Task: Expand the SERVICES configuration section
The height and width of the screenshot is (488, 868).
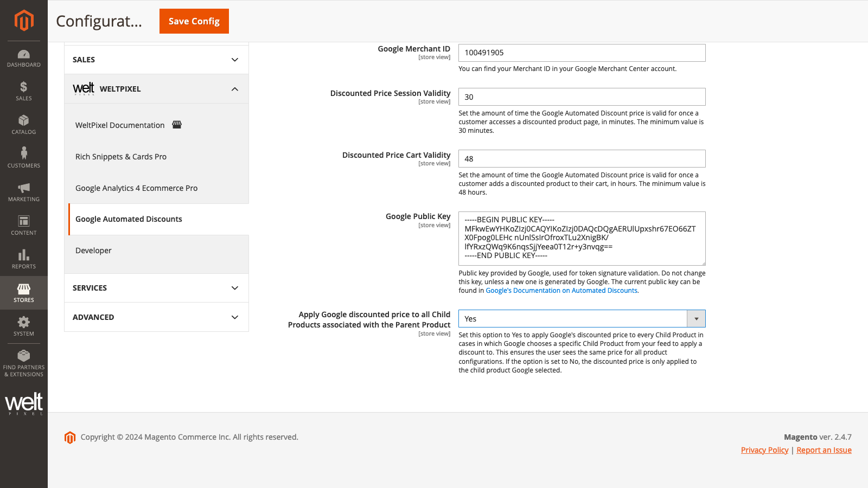Action: (x=156, y=288)
